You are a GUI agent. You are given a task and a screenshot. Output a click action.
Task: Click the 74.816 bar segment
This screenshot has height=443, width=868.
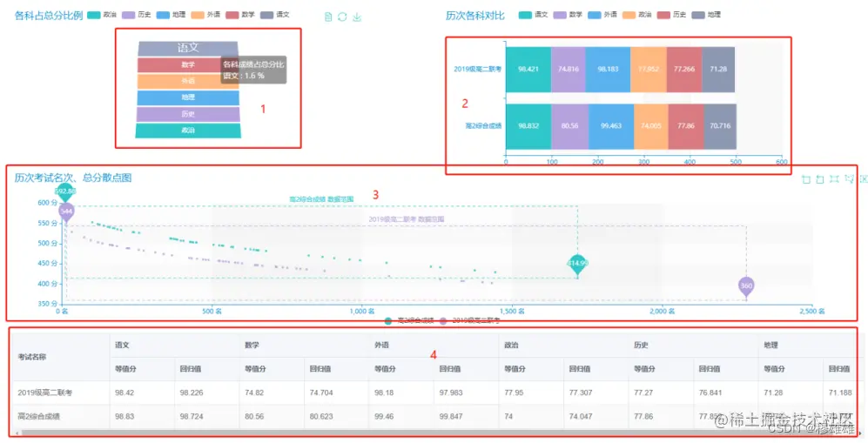coord(569,69)
